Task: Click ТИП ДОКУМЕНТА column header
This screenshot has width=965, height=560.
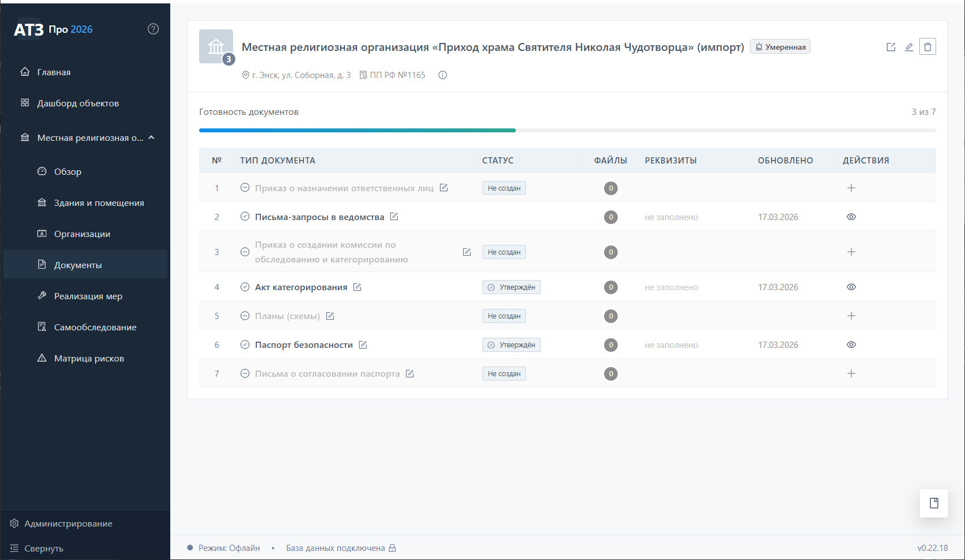Action: pos(278,160)
